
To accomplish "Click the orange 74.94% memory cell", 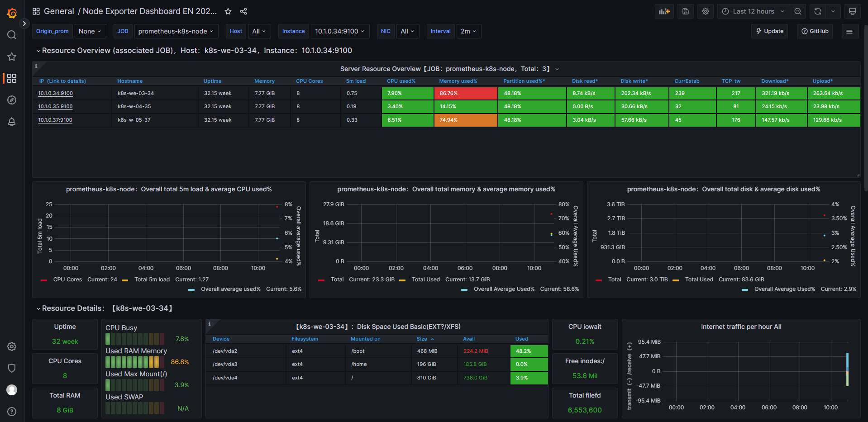I will click(466, 120).
